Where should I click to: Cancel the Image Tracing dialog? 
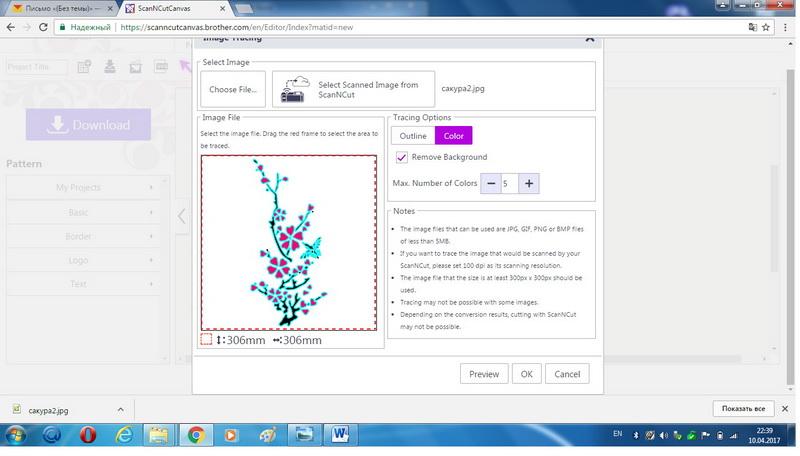pyautogui.click(x=567, y=374)
